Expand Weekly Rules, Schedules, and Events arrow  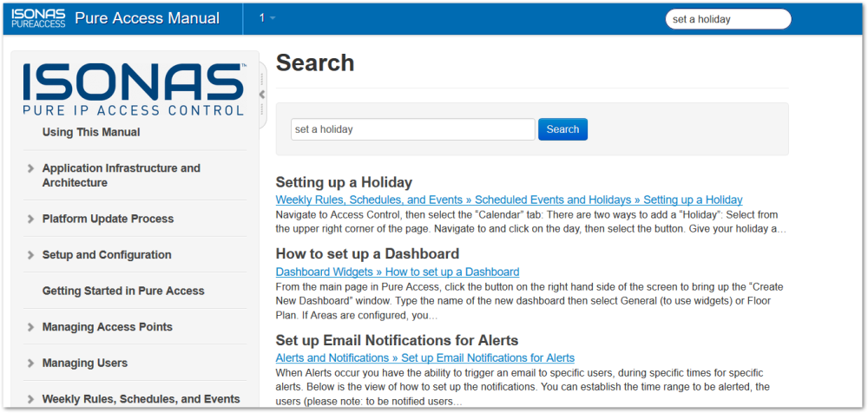(x=31, y=399)
